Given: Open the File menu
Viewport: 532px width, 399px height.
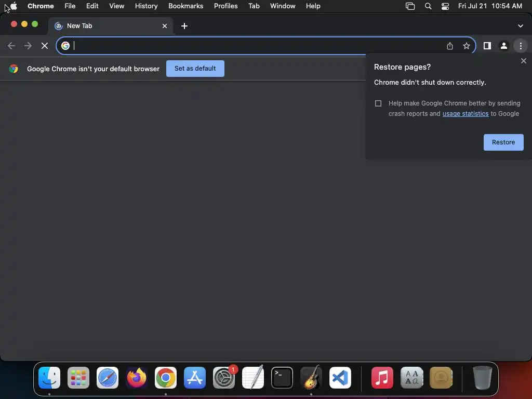Looking at the screenshot, I should pos(70,6).
